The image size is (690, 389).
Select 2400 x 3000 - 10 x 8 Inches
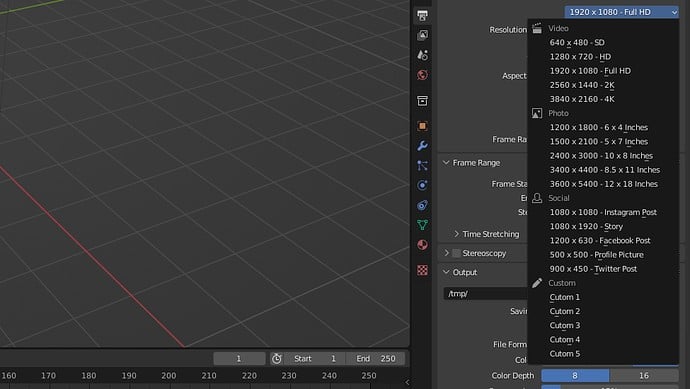(603, 156)
